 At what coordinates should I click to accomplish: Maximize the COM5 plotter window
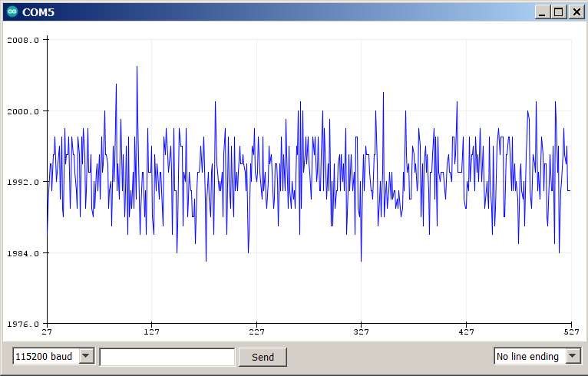(559, 12)
